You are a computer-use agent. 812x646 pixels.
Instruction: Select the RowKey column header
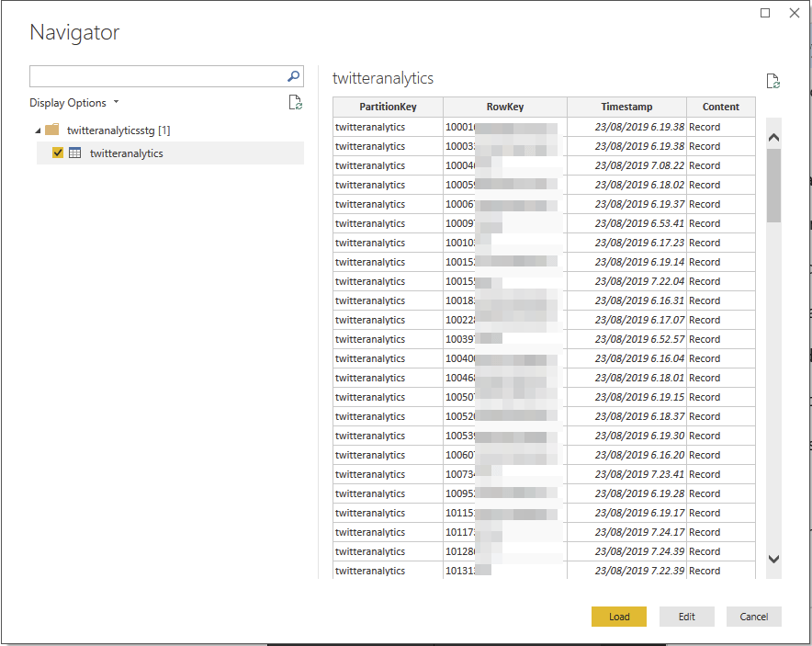(505, 107)
